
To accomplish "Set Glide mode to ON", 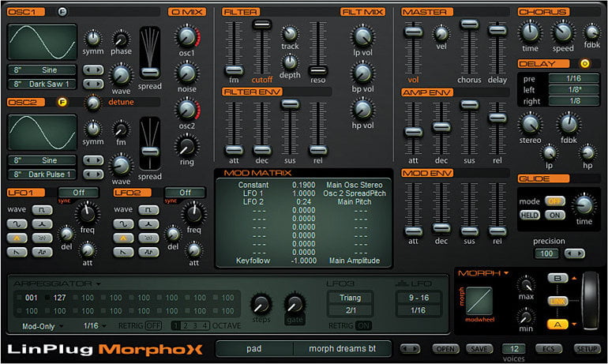I will click(x=555, y=215).
